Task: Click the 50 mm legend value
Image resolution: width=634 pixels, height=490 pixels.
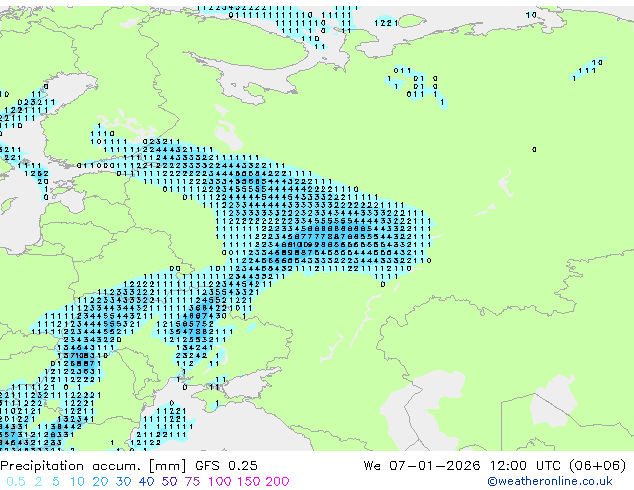Action: [169, 482]
